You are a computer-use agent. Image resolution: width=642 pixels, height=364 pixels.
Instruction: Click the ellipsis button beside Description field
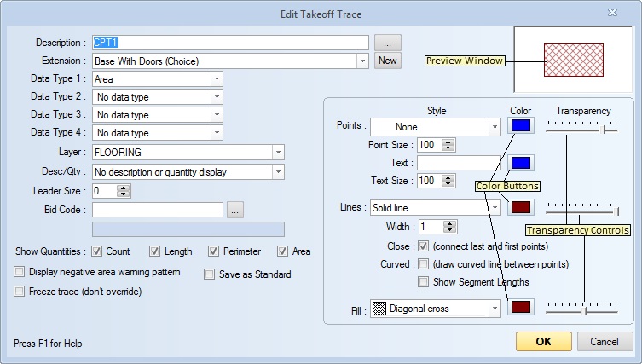point(387,43)
